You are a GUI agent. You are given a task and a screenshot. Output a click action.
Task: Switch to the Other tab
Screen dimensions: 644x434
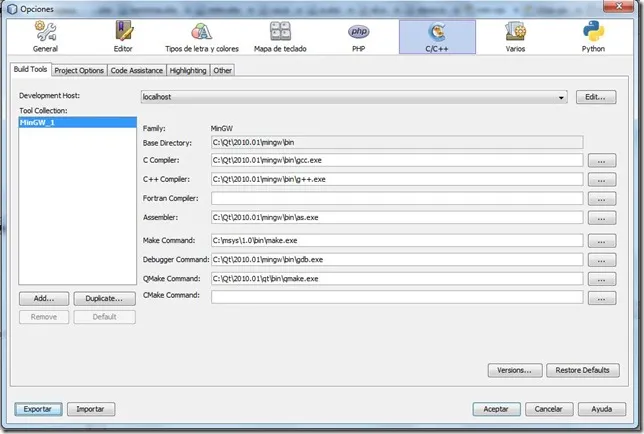[223, 71]
